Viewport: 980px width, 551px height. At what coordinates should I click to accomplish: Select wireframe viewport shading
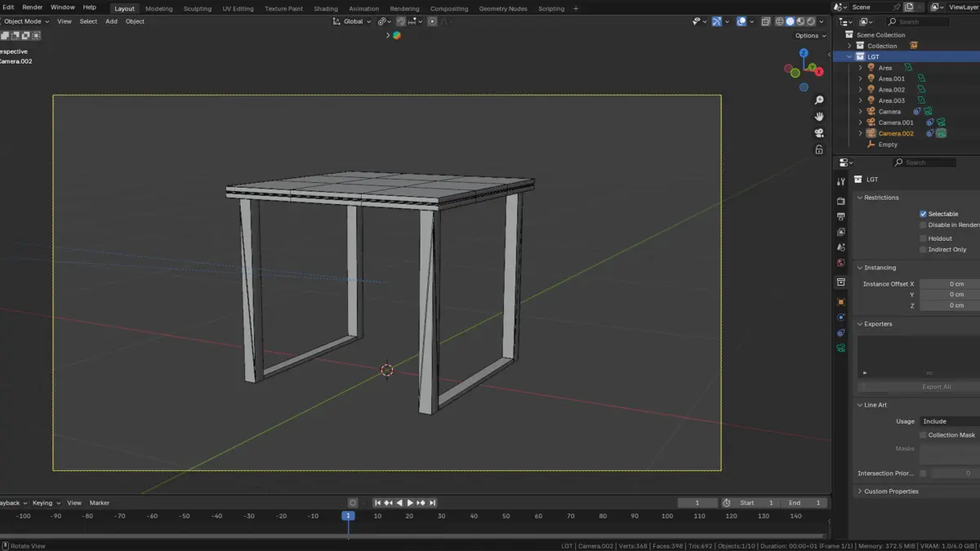tap(780, 21)
